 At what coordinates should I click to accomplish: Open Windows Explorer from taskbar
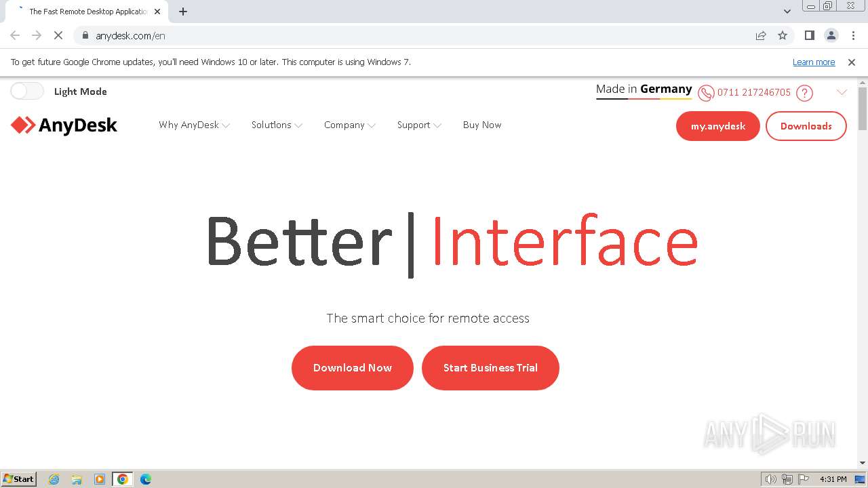[77, 479]
